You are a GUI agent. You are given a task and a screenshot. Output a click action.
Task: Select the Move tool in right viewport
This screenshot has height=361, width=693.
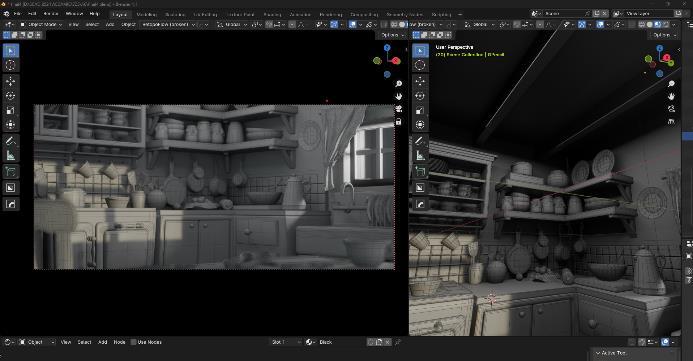click(x=420, y=81)
